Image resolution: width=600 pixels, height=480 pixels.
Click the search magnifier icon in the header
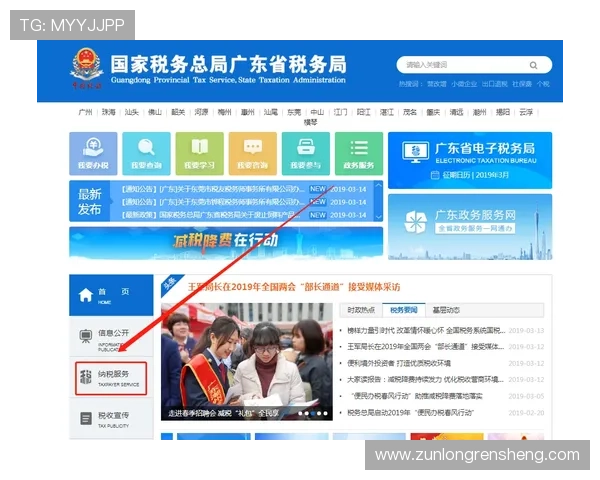[533, 65]
